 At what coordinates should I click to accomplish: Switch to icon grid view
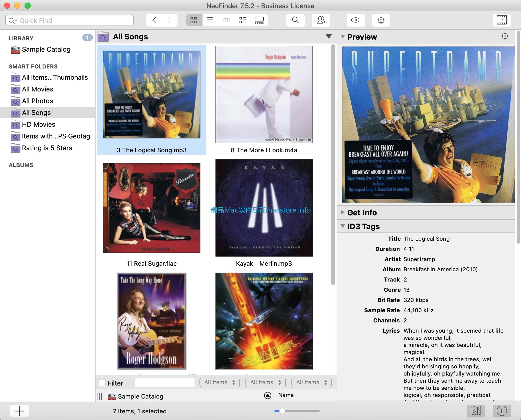click(194, 20)
